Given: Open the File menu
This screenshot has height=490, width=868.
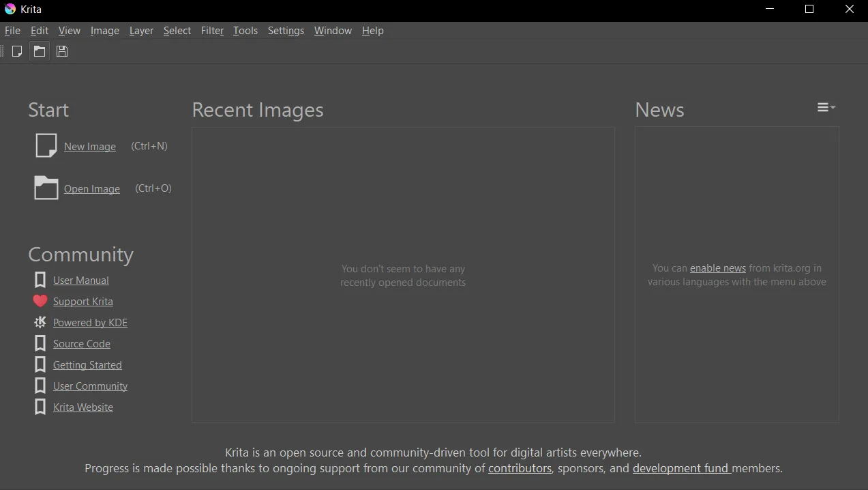Looking at the screenshot, I should point(12,31).
